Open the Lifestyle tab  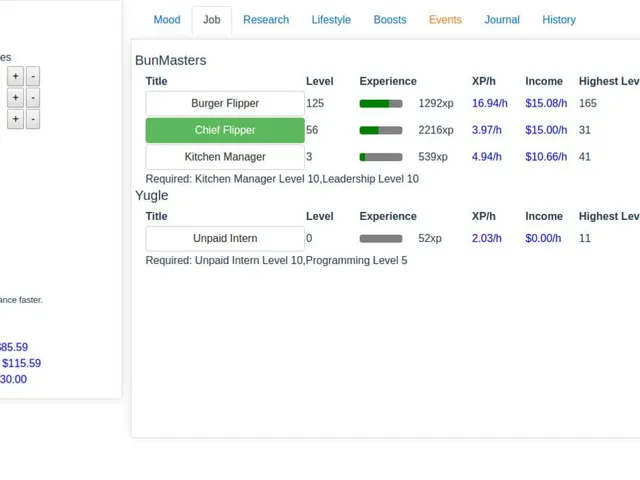[331, 20]
